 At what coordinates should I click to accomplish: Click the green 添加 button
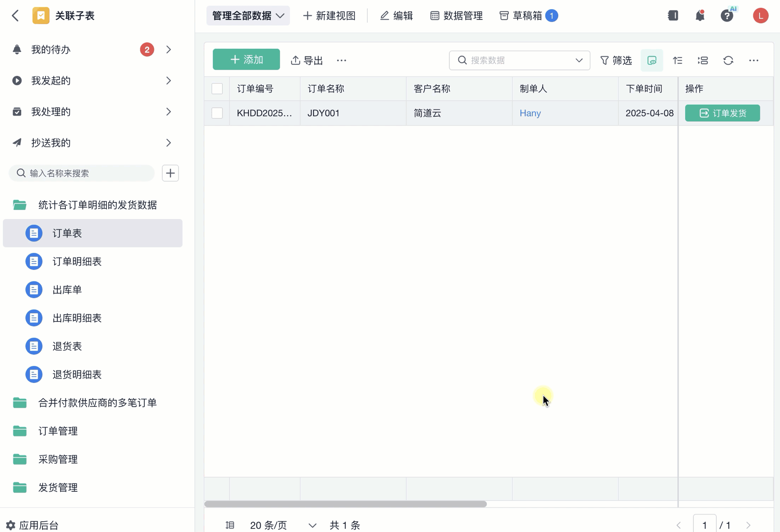click(246, 59)
